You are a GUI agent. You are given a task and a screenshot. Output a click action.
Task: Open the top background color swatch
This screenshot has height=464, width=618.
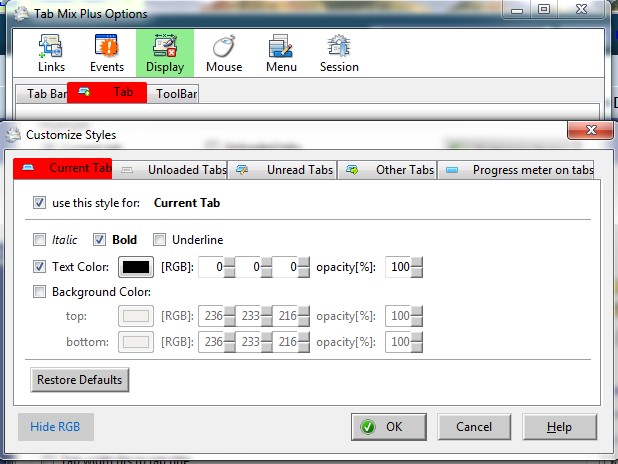136,316
